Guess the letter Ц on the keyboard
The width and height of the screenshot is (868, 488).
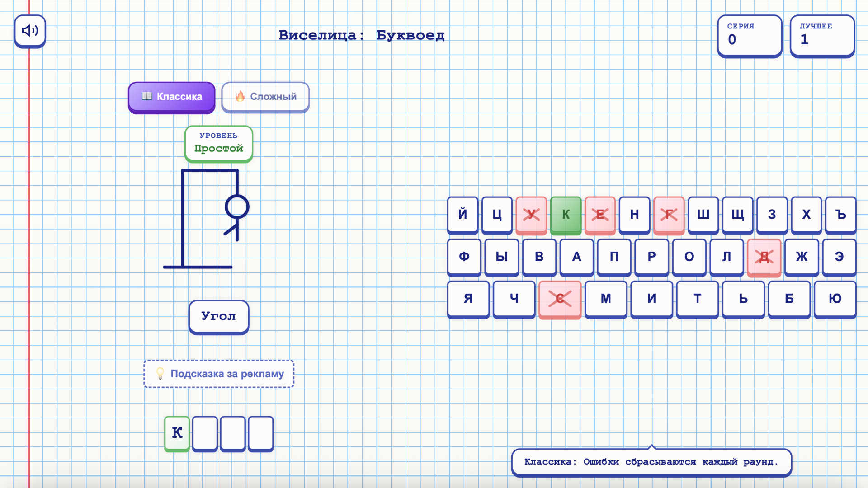click(497, 215)
